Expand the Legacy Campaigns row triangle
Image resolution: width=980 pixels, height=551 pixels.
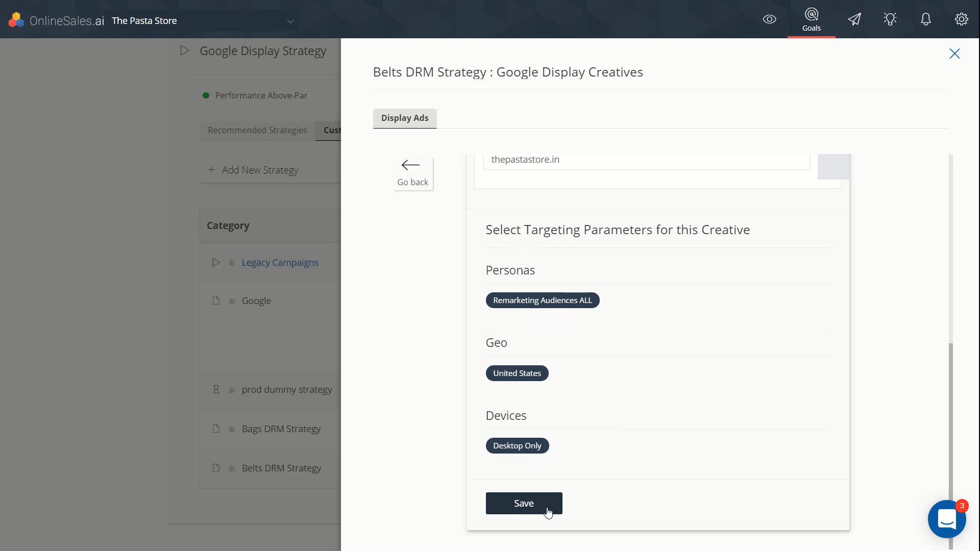[216, 262]
